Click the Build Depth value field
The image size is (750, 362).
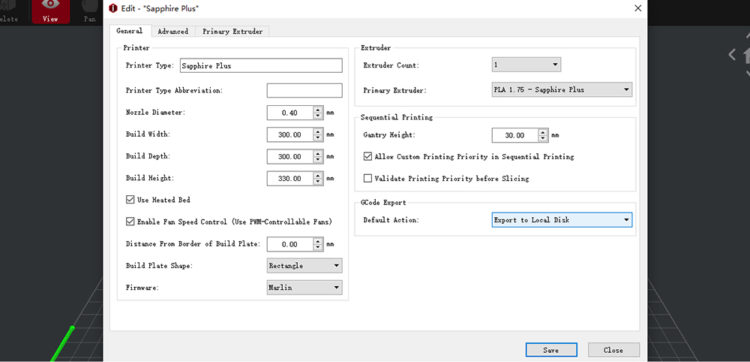coord(290,157)
